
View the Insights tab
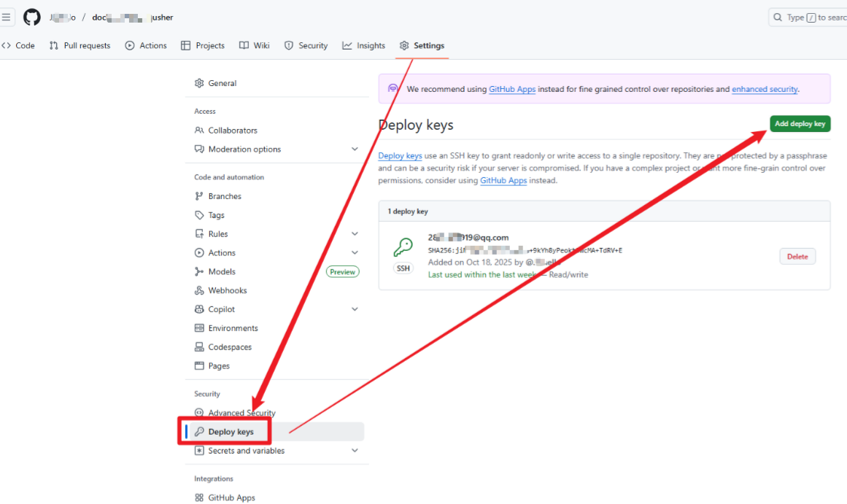(363, 46)
